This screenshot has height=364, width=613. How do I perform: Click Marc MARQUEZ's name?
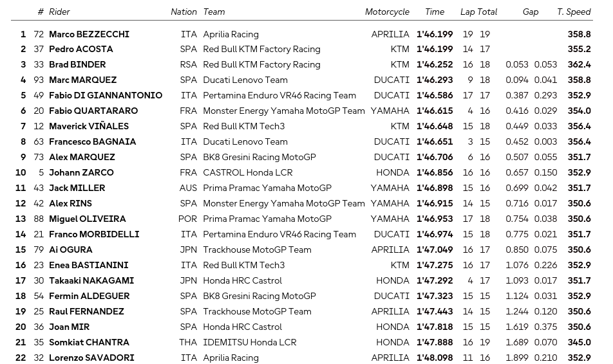coord(83,80)
